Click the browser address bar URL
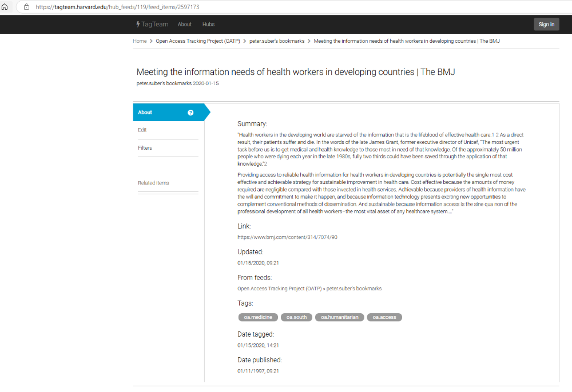The width and height of the screenshot is (572, 392). coord(117,7)
